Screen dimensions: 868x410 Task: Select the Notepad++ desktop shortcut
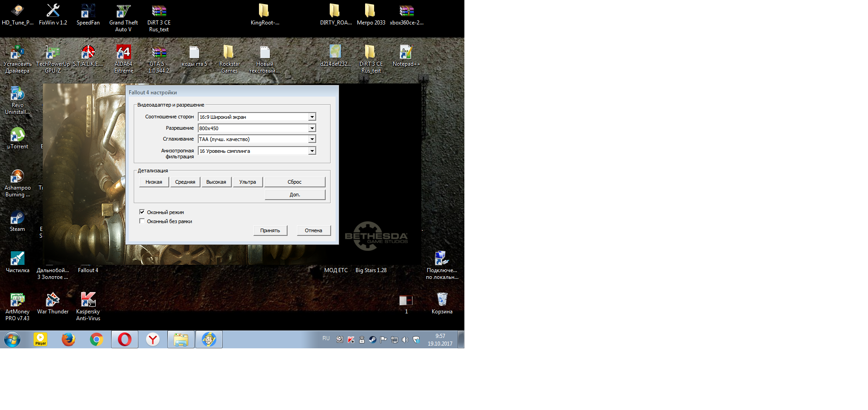406,56
